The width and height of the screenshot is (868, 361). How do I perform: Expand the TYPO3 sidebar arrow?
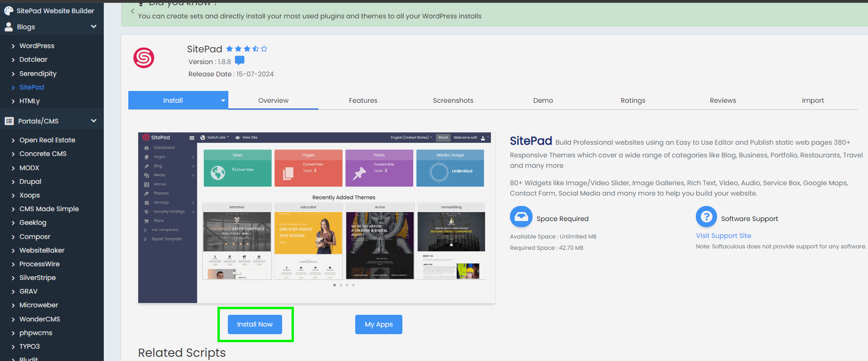tap(13, 347)
